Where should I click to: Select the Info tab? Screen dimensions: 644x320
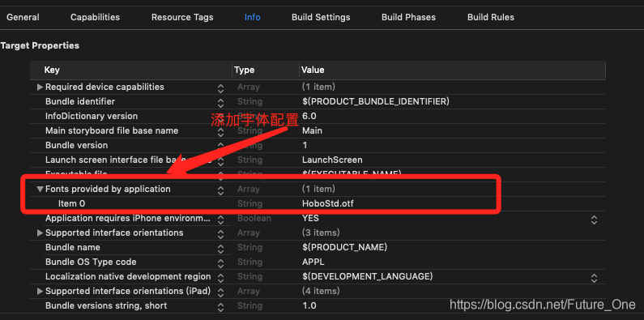[x=252, y=17]
